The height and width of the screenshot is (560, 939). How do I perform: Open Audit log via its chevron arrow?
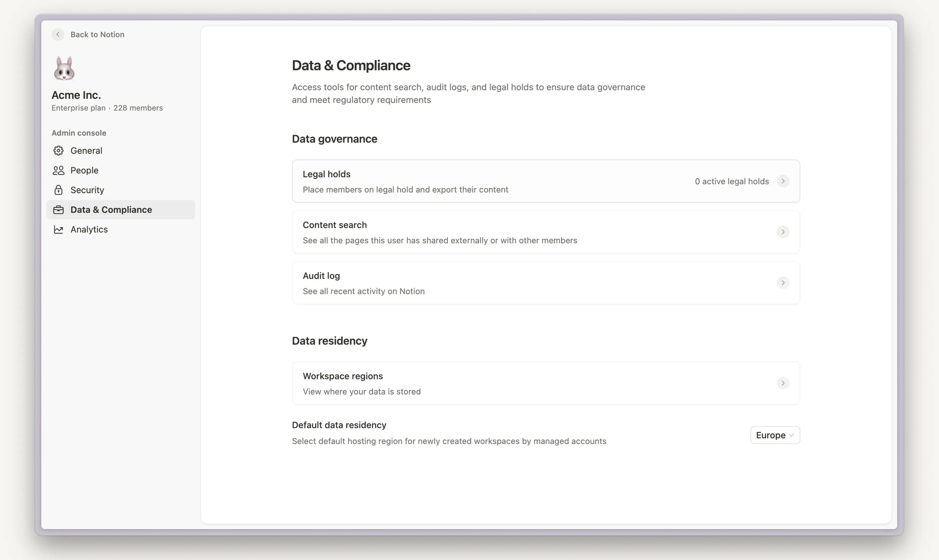[783, 283]
